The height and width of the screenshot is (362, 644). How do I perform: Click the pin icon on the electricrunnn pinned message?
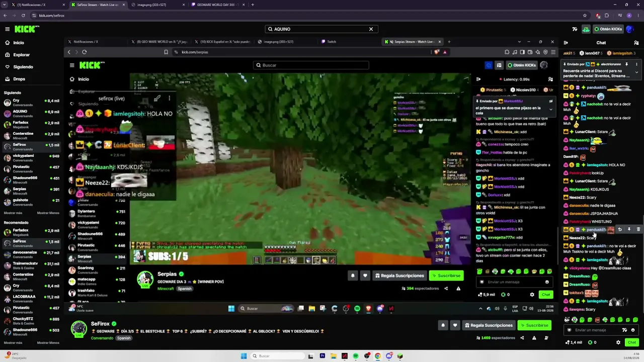[626, 64]
